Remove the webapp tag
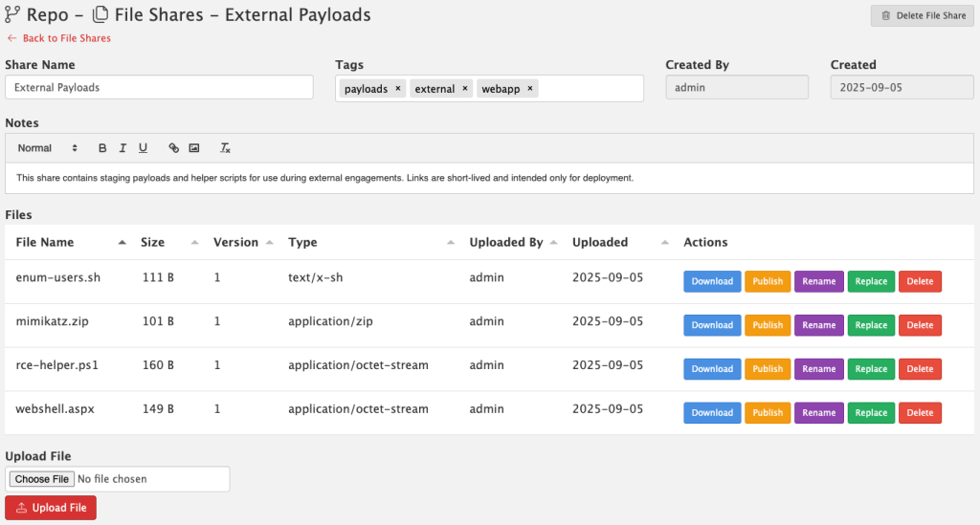 [x=529, y=88]
